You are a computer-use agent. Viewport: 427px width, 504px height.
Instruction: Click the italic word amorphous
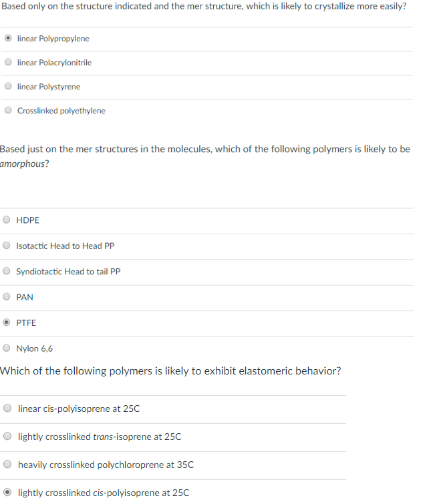coord(23,164)
